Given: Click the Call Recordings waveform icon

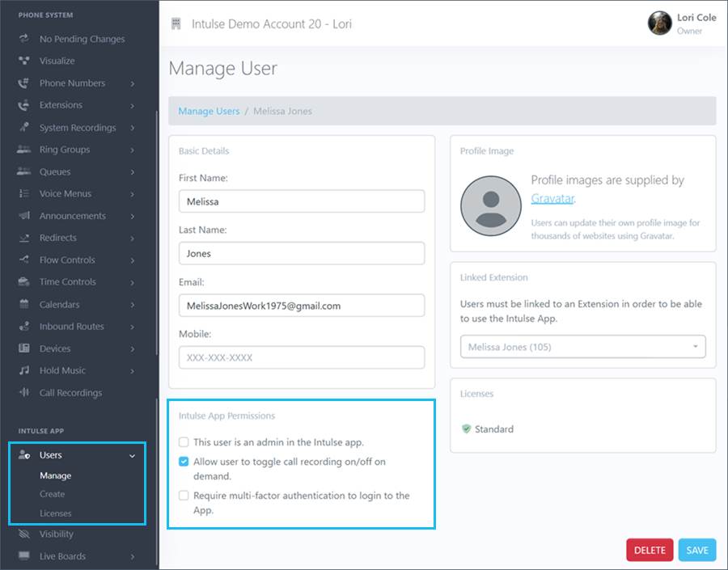Looking at the screenshot, I should click(24, 393).
